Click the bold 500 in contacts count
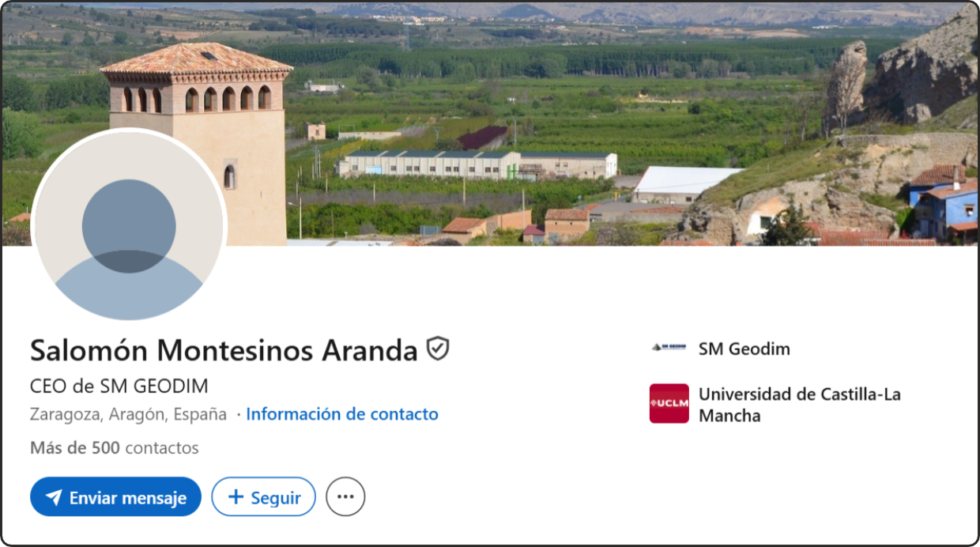 105,448
